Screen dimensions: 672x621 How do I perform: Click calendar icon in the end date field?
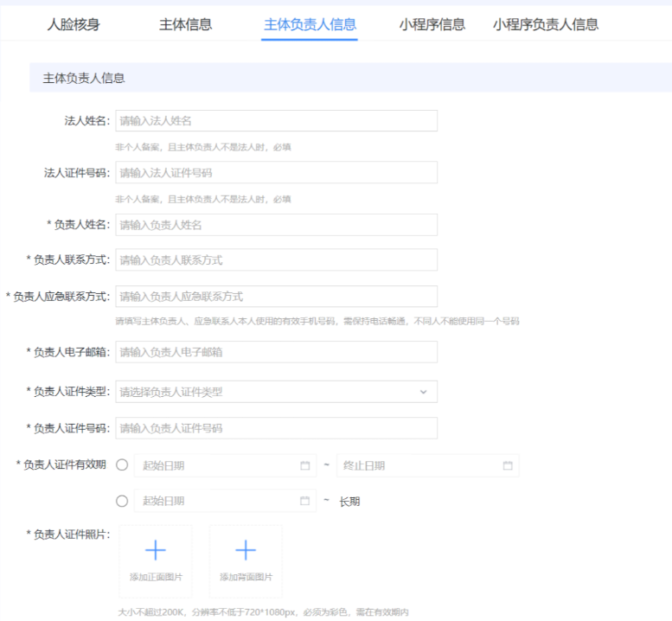[508, 466]
